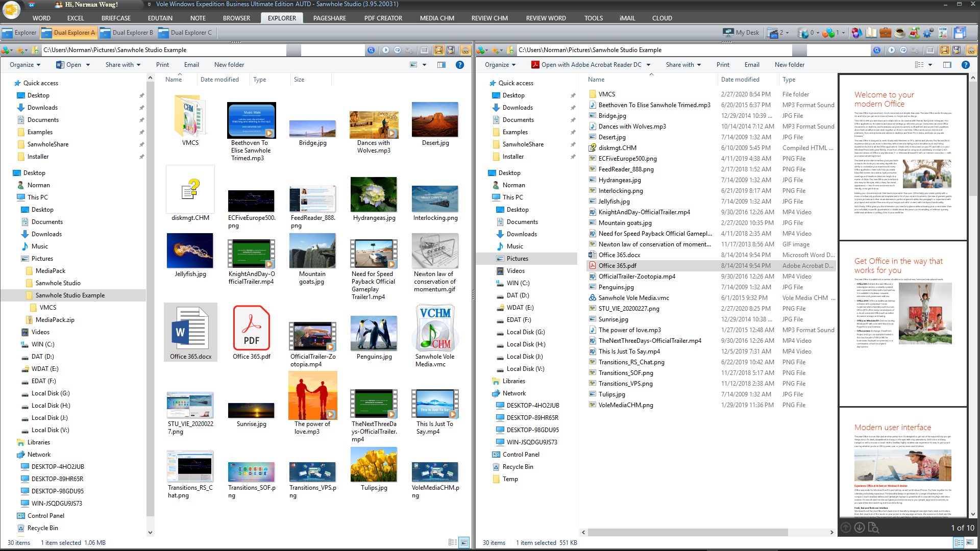Click the right explorer horizontal scrollbar

point(688,532)
